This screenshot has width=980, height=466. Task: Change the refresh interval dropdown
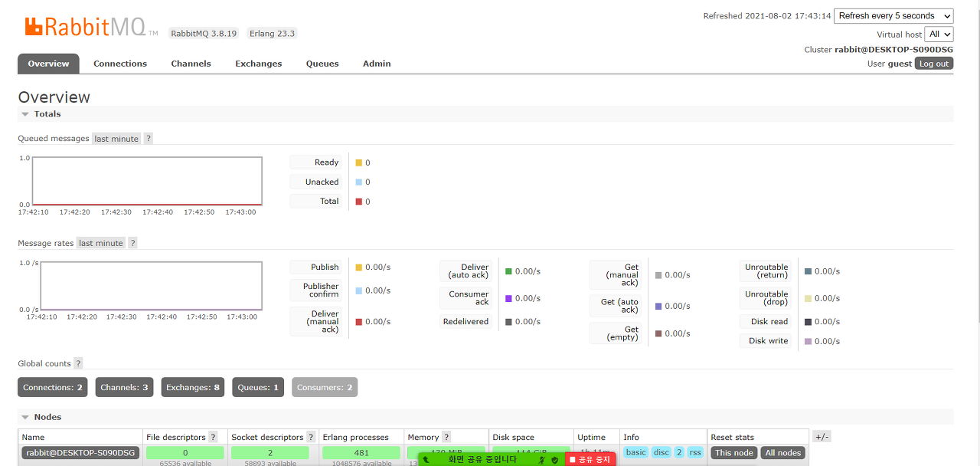point(893,15)
